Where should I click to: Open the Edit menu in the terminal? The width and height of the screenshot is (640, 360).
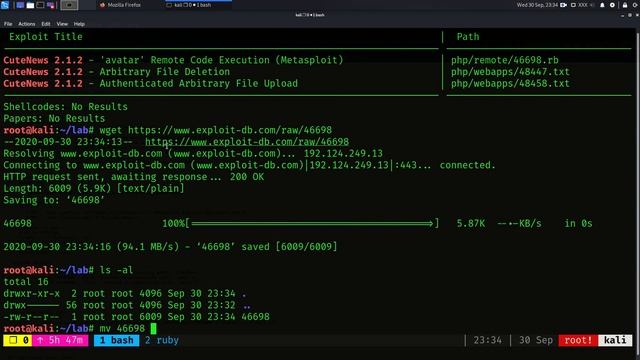[46, 24]
